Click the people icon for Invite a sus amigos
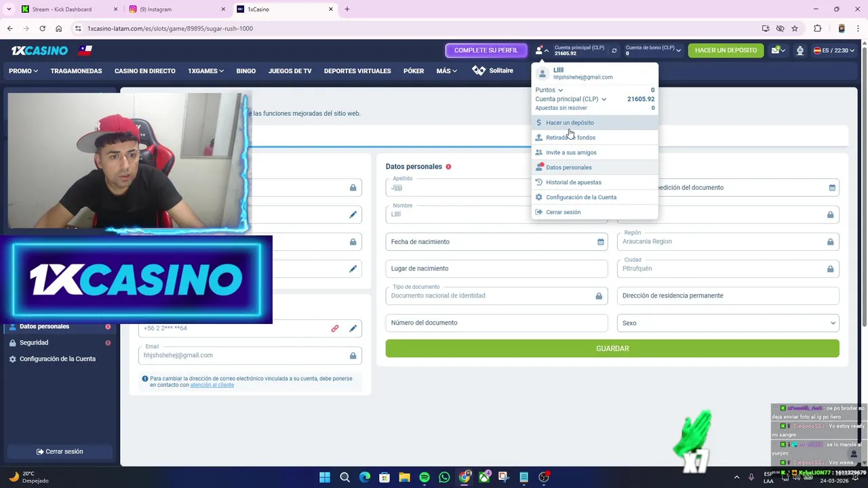 539,152
